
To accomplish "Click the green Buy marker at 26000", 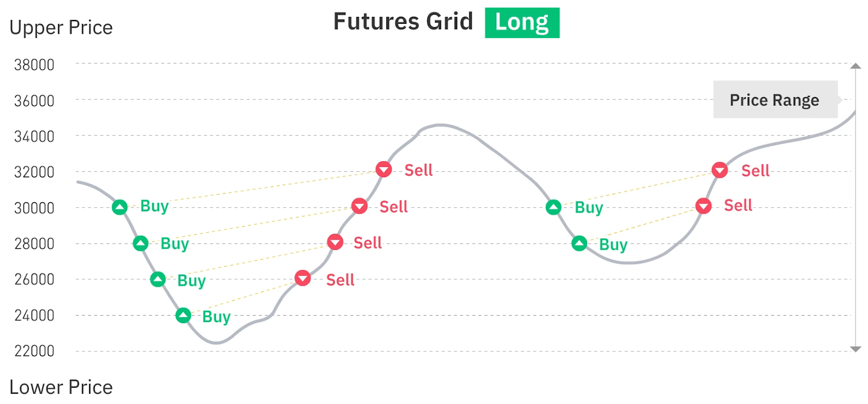I will coord(158,280).
